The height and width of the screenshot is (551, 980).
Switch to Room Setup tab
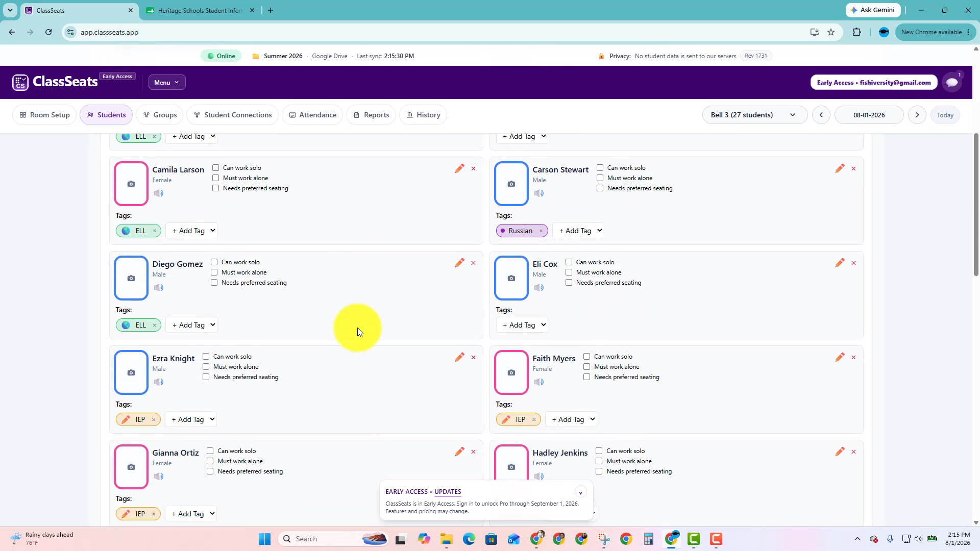coord(44,115)
